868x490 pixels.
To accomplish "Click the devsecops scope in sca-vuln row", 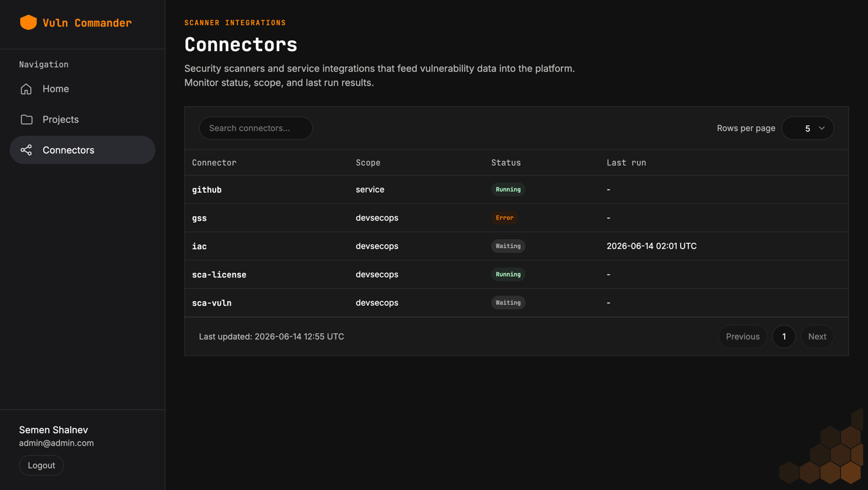I will (377, 303).
